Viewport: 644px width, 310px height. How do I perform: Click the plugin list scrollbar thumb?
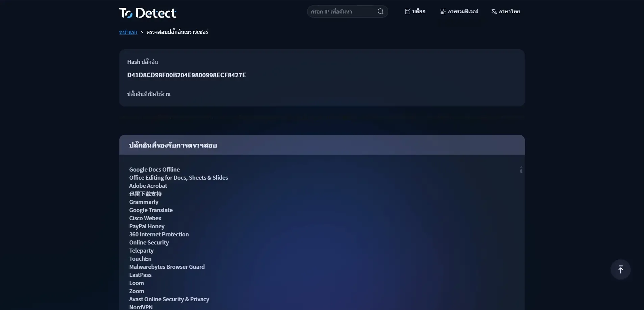tap(521, 171)
